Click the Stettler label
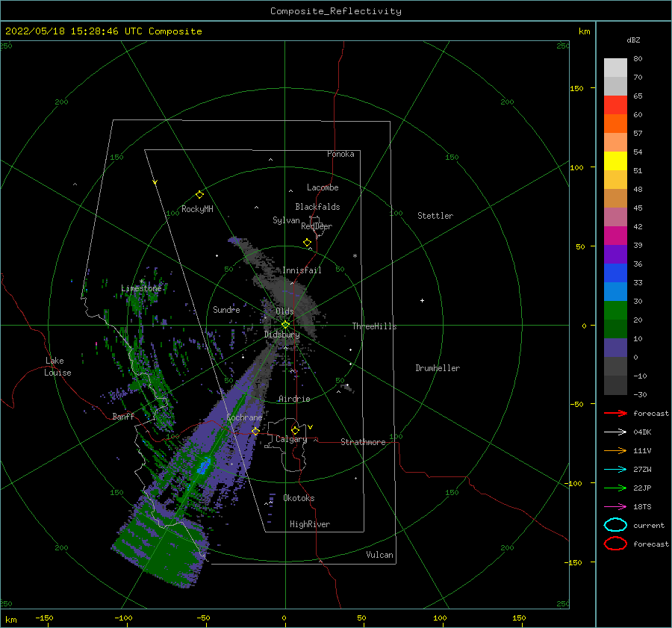This screenshot has height=628, width=672. pyautogui.click(x=435, y=216)
